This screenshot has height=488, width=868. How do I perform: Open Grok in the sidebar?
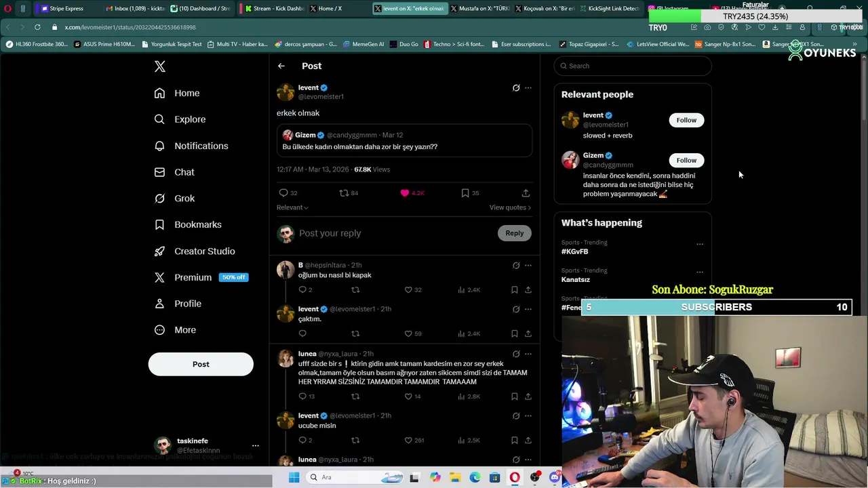click(x=175, y=199)
